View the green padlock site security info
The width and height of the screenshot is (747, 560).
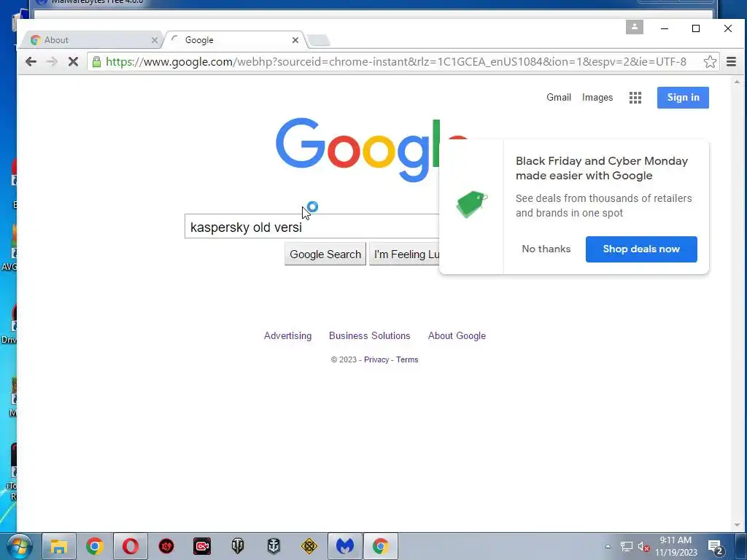click(97, 62)
